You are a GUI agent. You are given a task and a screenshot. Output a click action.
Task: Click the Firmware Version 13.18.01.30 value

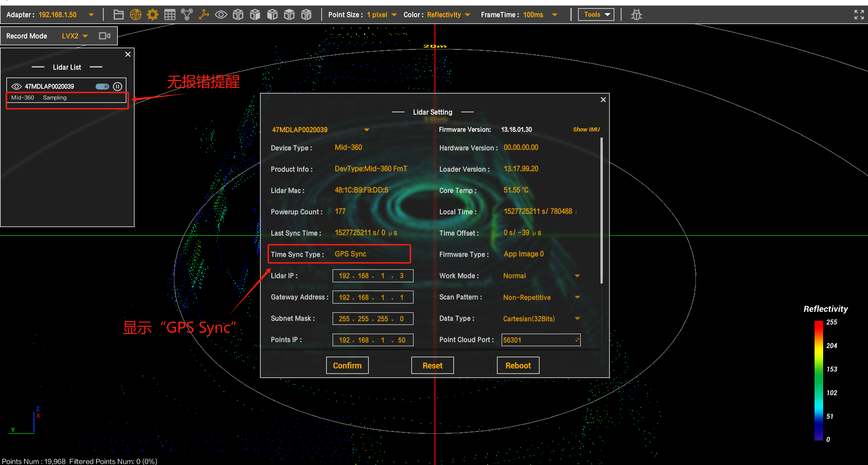click(516, 130)
